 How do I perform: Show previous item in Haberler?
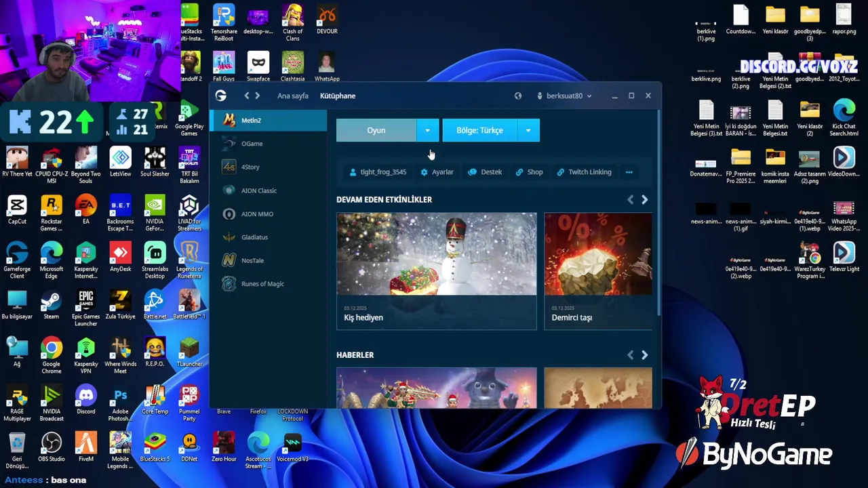(x=631, y=354)
